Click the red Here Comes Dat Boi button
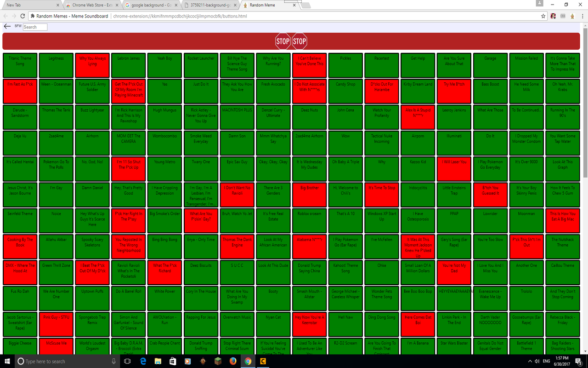Screen dimensions: 588x368 [418, 324]
